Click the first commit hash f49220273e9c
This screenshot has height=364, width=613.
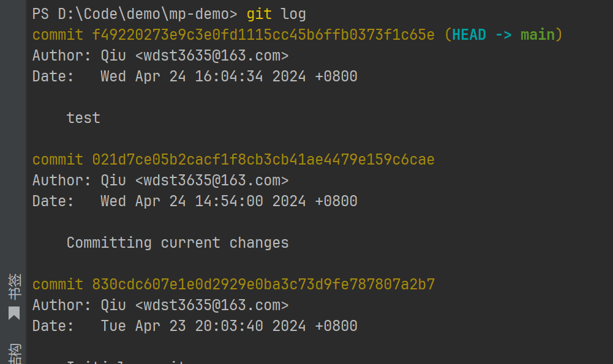click(x=263, y=35)
